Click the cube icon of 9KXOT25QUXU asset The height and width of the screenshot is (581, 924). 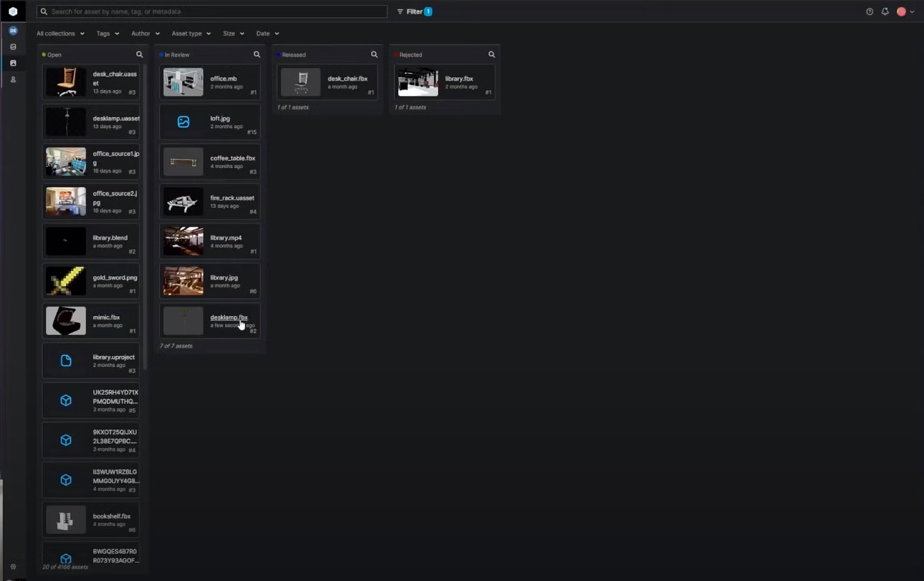tap(66, 440)
